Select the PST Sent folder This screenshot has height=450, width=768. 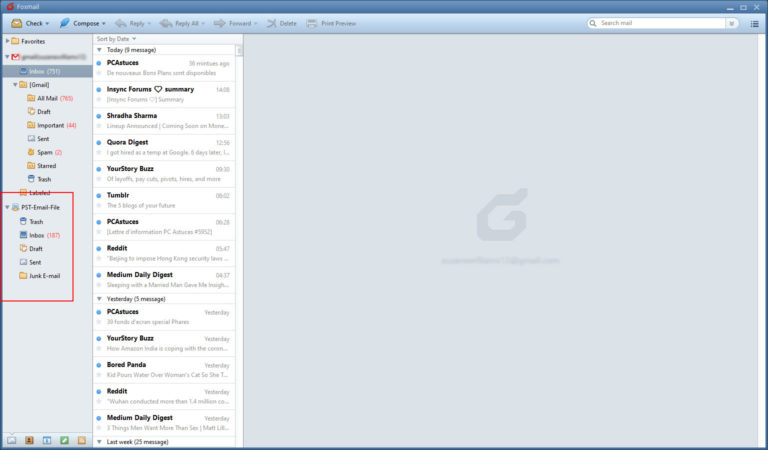(30, 262)
